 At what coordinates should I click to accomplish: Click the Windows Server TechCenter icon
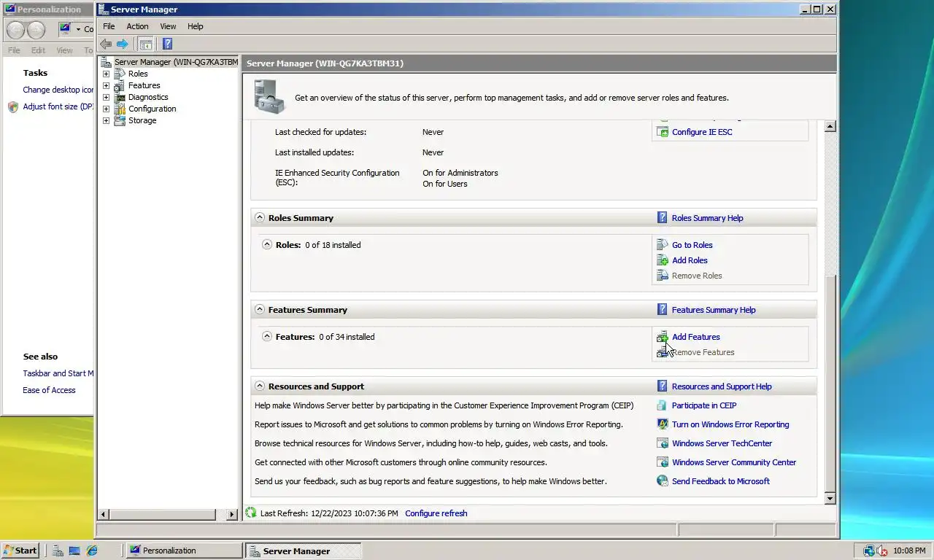point(663,443)
